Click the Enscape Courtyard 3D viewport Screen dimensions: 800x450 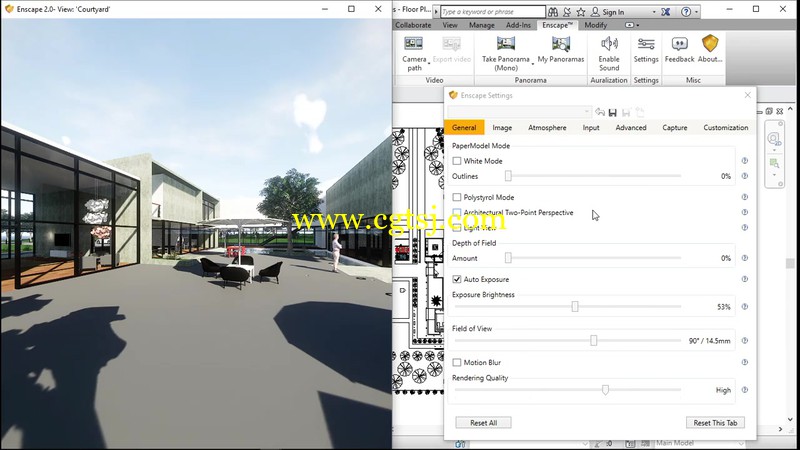[196, 234]
